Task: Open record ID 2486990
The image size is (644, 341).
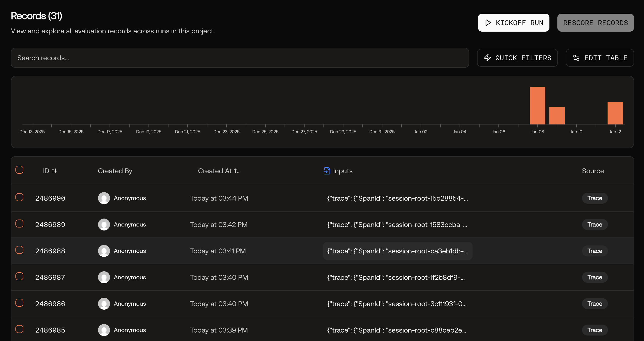Action: (x=50, y=198)
